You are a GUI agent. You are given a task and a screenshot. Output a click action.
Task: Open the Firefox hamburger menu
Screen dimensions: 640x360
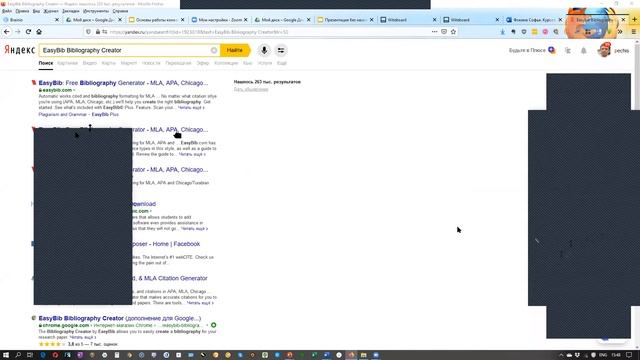pyautogui.click(x=633, y=31)
